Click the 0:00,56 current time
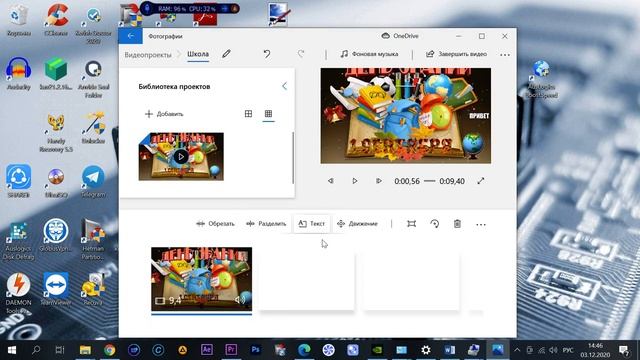The image size is (640, 360). (407, 181)
